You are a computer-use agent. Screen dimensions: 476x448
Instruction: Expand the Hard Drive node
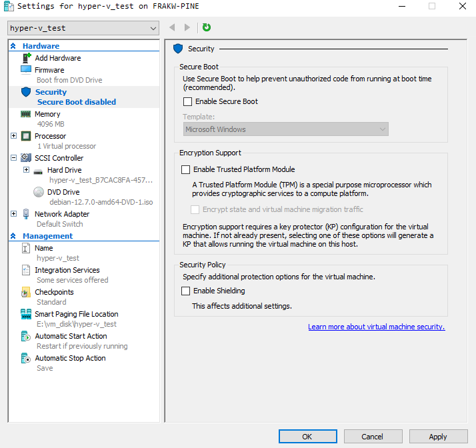(x=27, y=170)
